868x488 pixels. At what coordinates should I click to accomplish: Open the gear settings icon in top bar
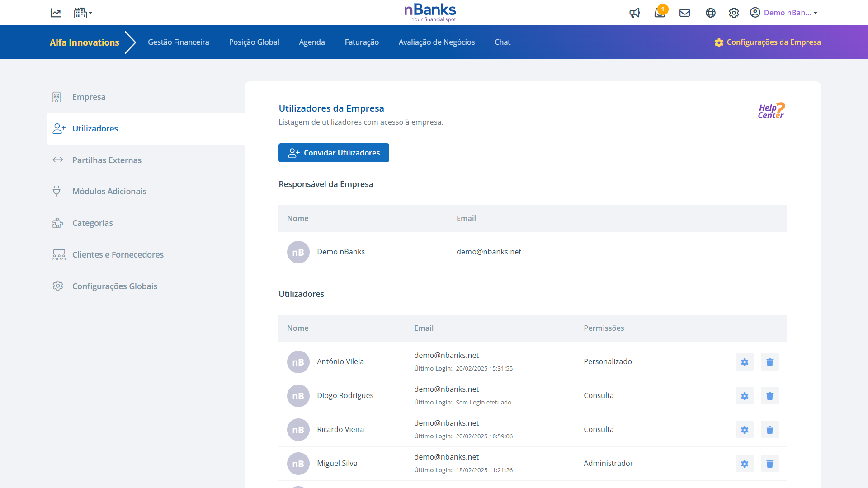coord(733,13)
